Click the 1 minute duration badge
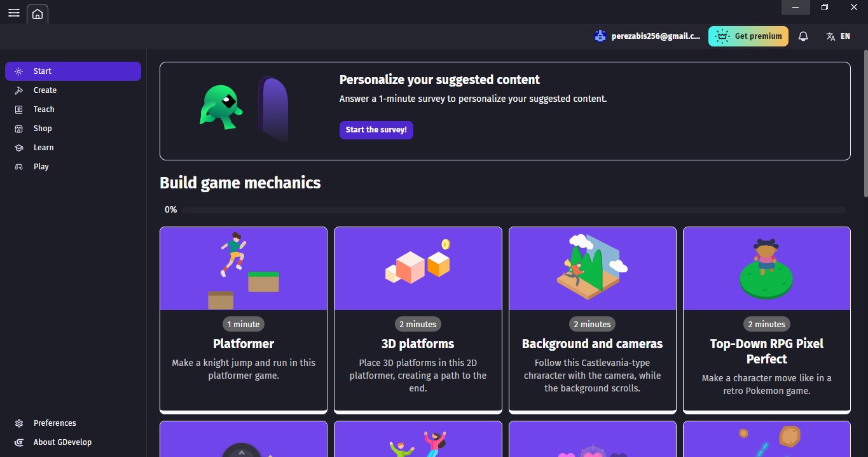 [x=244, y=324]
